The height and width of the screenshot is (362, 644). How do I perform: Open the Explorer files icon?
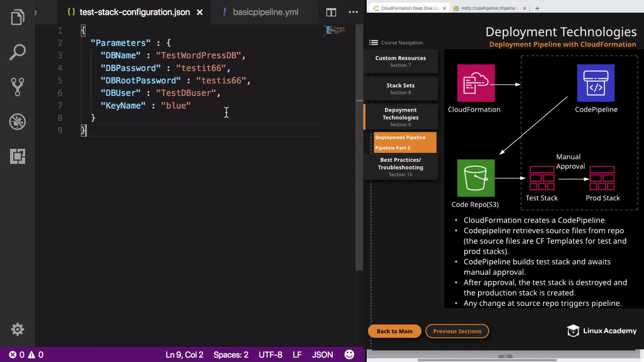click(x=17, y=17)
